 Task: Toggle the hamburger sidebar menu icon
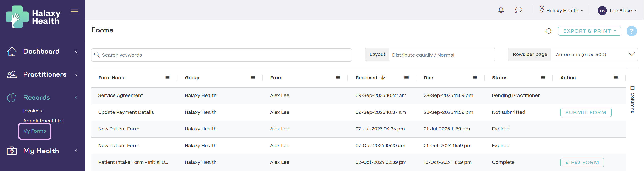(74, 12)
